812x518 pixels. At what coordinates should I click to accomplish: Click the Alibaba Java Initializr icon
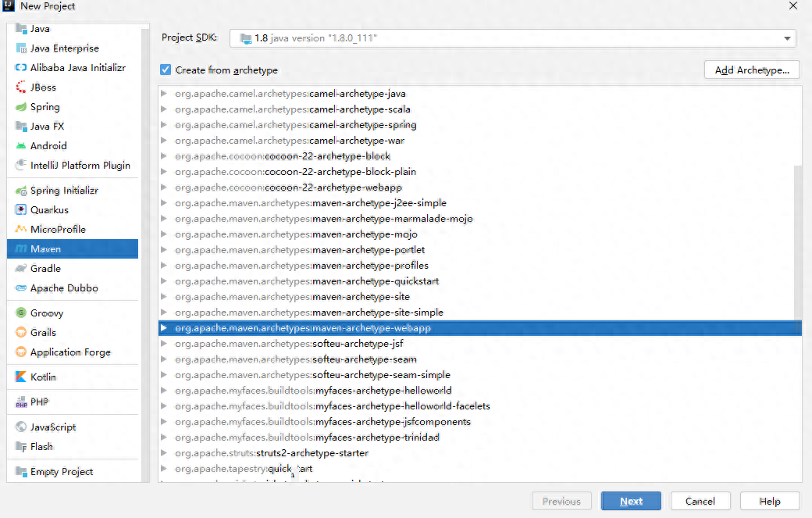point(21,68)
